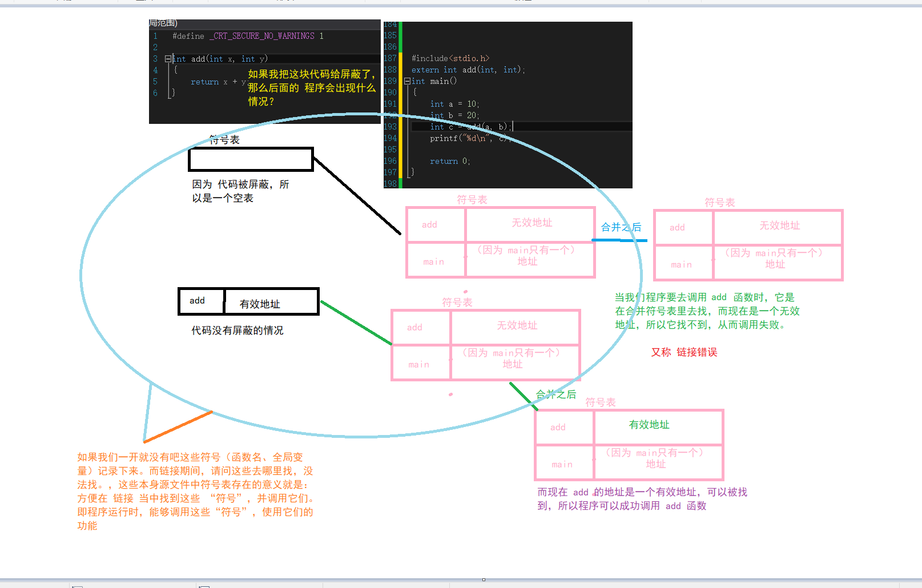This screenshot has width=922, height=588.
Task: Click the 'int b = 20;' code line
Action: [455, 115]
